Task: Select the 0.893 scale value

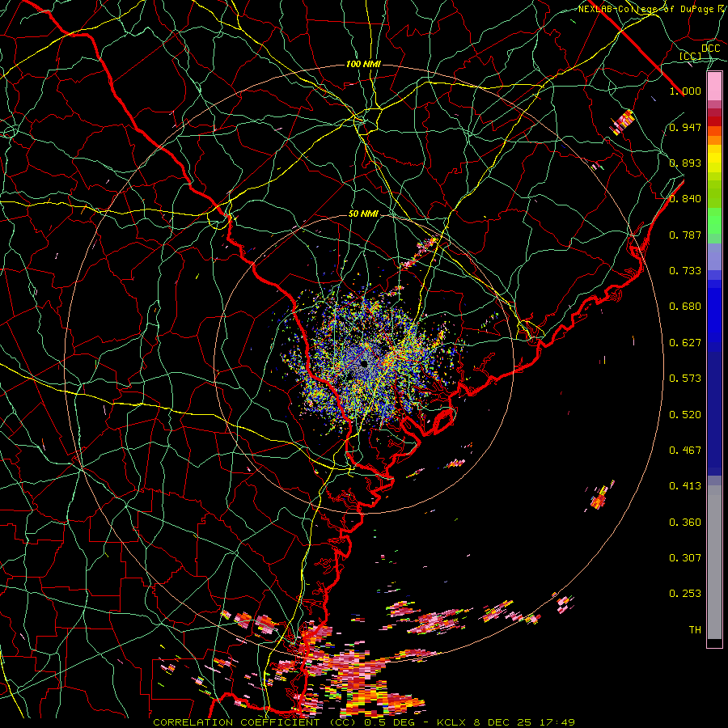Action: 685,163
